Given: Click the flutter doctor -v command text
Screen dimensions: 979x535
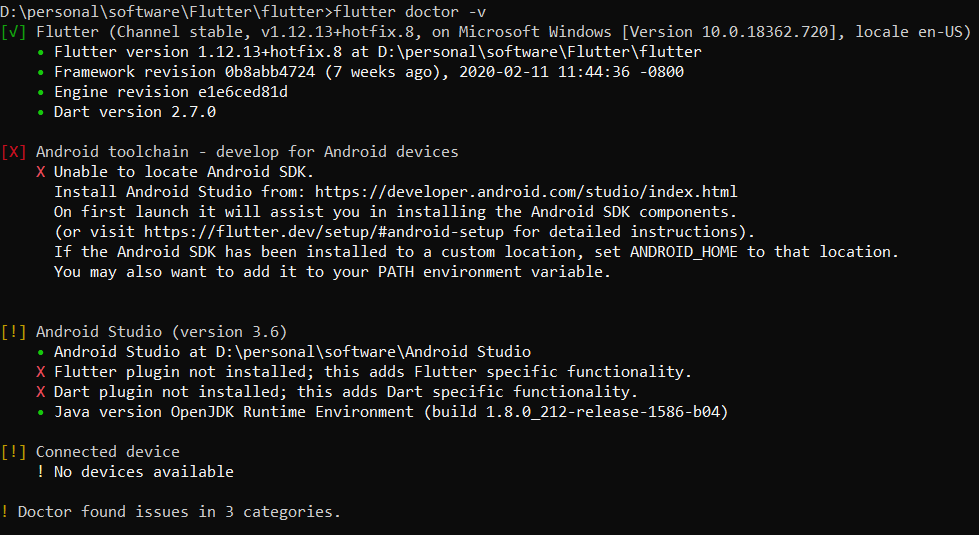Looking at the screenshot, I should point(410,12).
